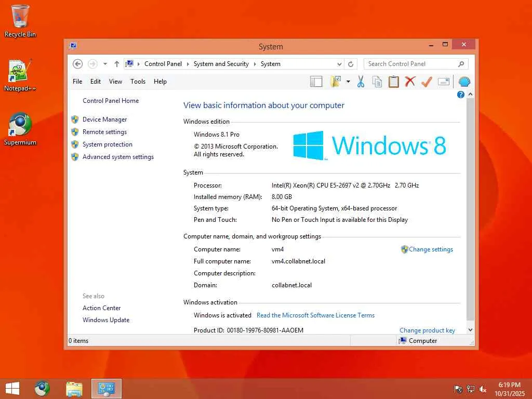
Task: Select Control Panel breadcrumb
Action: [163, 64]
